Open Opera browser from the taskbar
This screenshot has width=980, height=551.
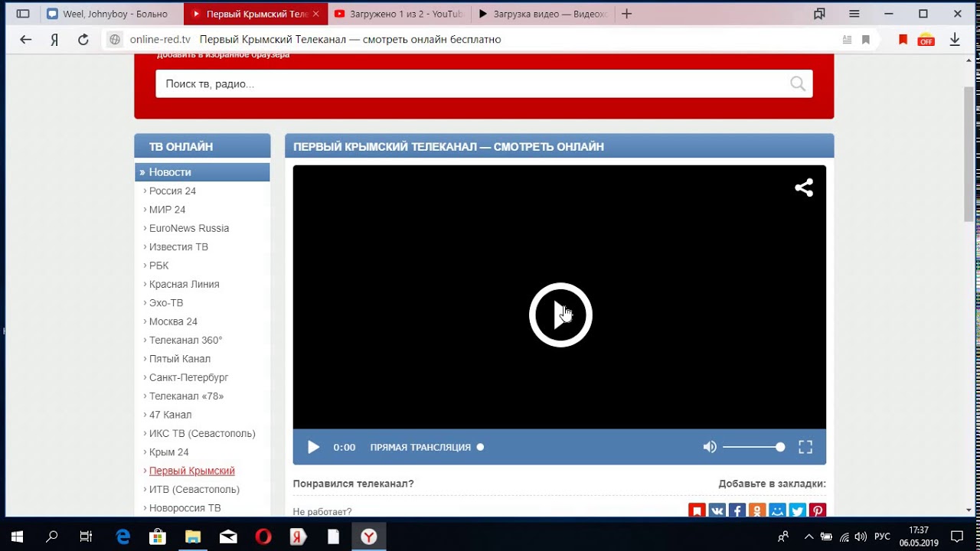[263, 536]
